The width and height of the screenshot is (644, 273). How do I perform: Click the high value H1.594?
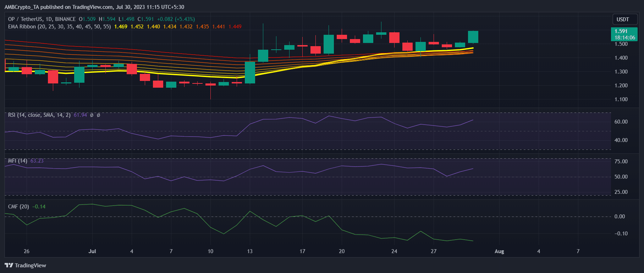click(107, 19)
